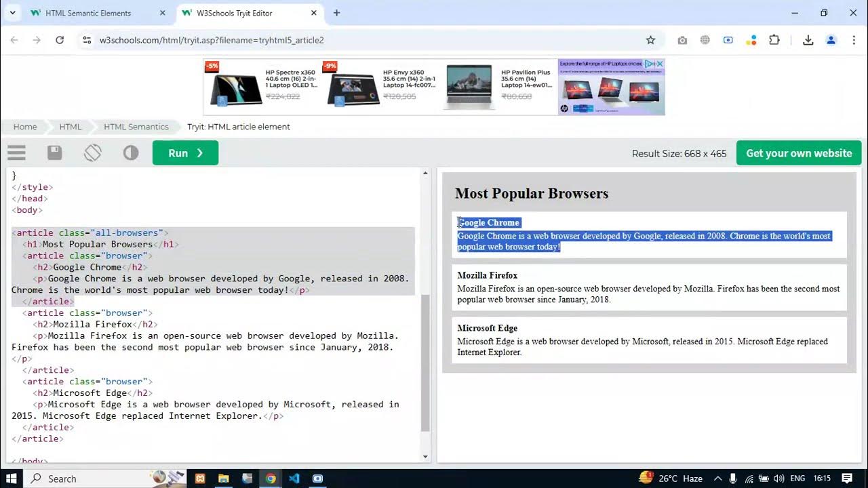This screenshot has width=868, height=488.
Task: Go back to previous page
Action: (14, 40)
